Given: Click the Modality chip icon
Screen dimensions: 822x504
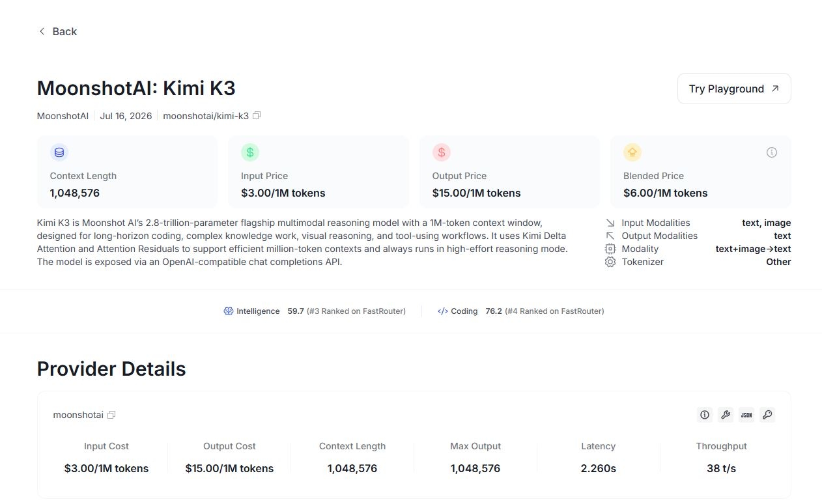Looking at the screenshot, I should pyautogui.click(x=610, y=249).
